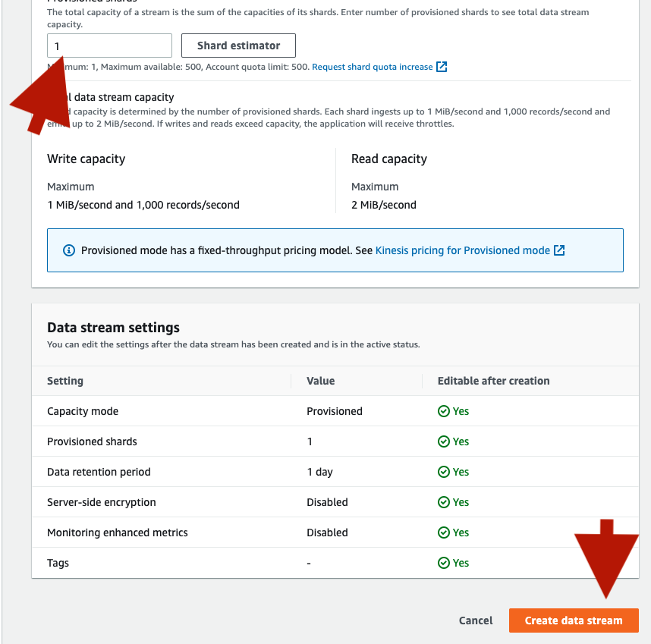
Task: Click the Editable after creation column header
Action: (494, 381)
